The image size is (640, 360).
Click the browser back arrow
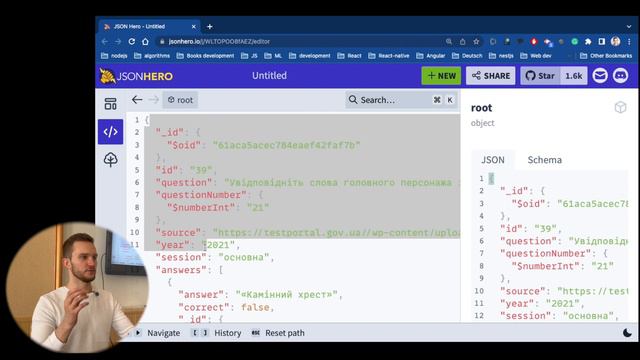coord(105,42)
